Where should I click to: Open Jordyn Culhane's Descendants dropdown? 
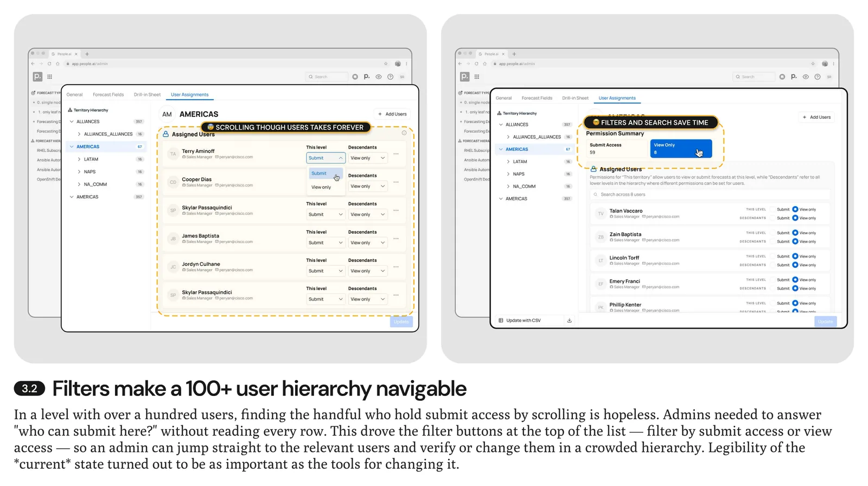click(x=367, y=271)
